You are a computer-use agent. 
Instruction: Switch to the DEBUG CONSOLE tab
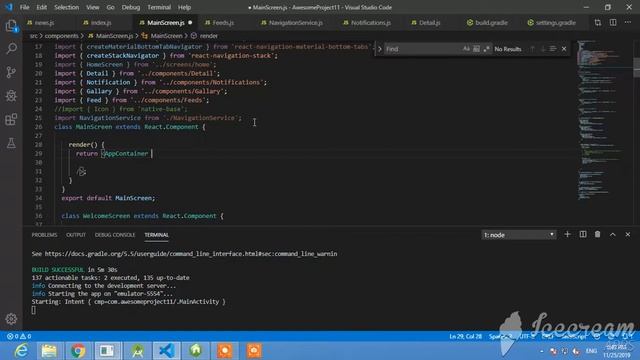[x=115, y=235]
